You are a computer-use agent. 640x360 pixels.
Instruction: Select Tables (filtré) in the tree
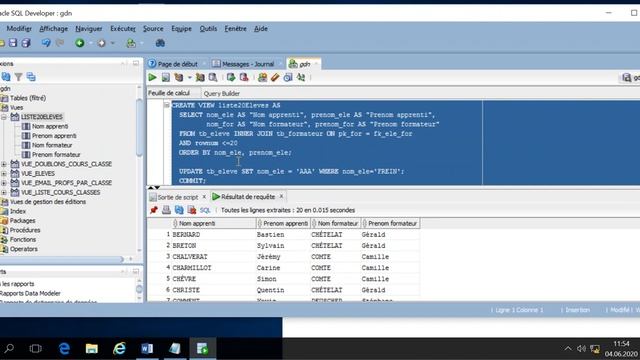pos(28,98)
